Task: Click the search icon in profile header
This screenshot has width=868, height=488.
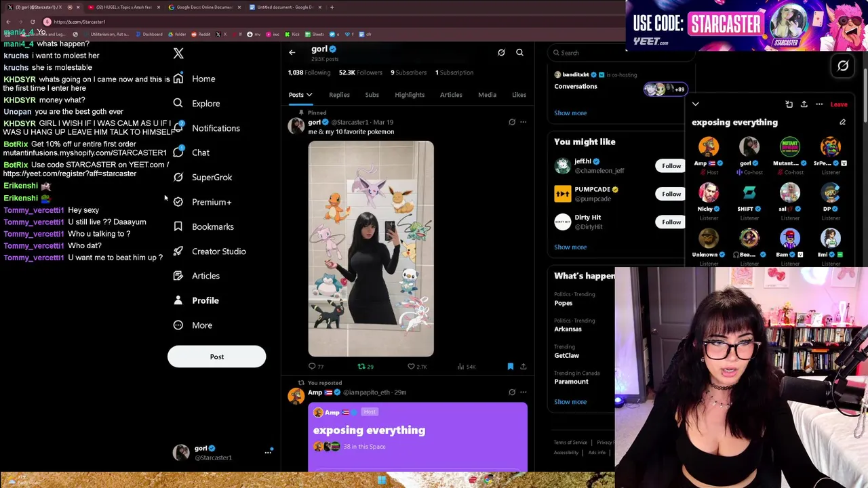Action: [x=519, y=53]
